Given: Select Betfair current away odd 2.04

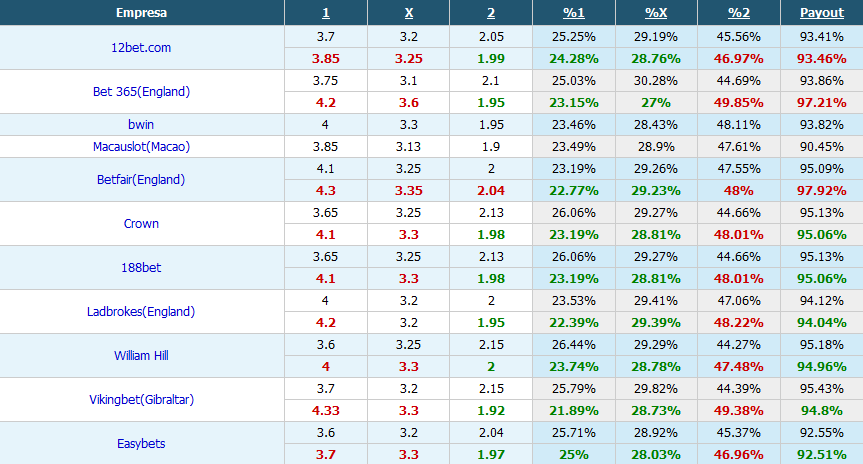Looking at the screenshot, I should pos(491,191).
